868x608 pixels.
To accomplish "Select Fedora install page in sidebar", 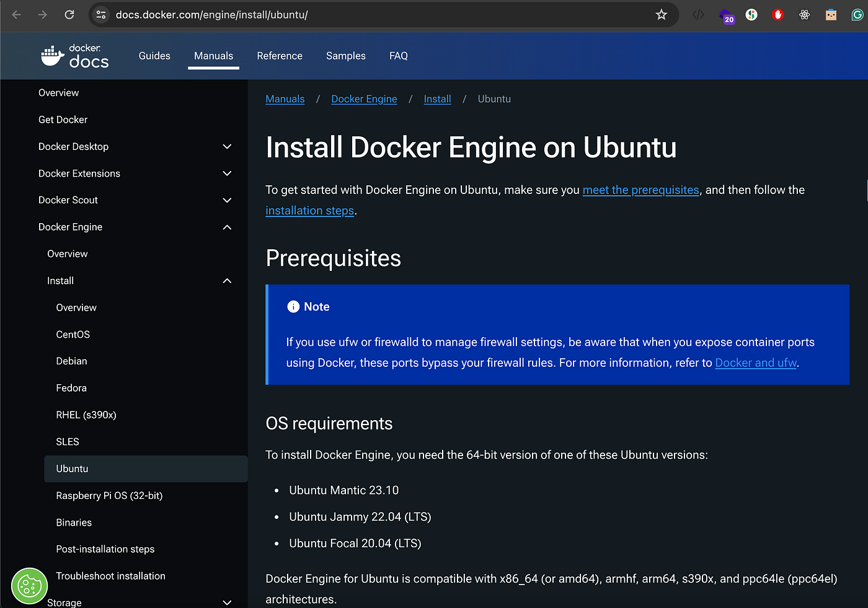I will coord(71,388).
